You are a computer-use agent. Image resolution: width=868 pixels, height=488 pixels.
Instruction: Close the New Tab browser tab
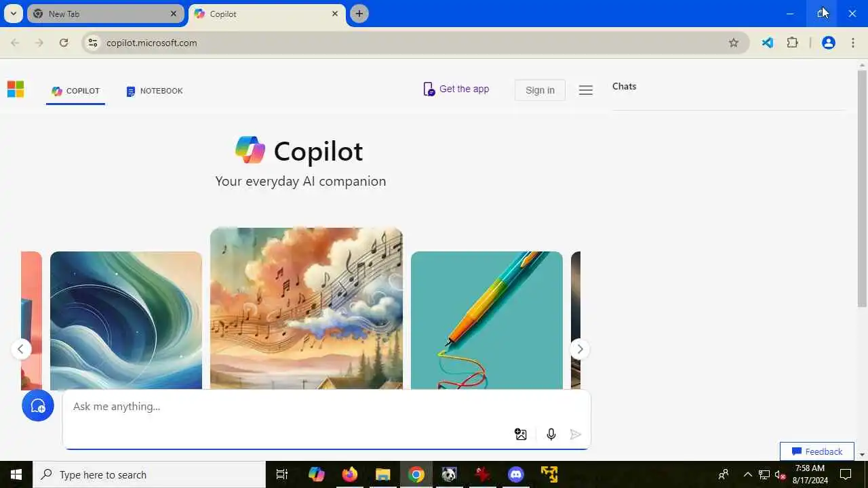pyautogui.click(x=174, y=14)
